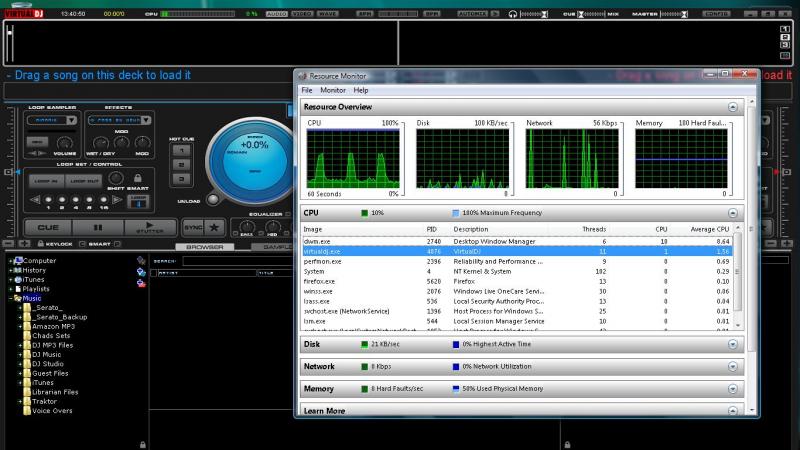The height and width of the screenshot is (450, 800).
Task: Click the headphones volume icon
Action: click(x=513, y=14)
